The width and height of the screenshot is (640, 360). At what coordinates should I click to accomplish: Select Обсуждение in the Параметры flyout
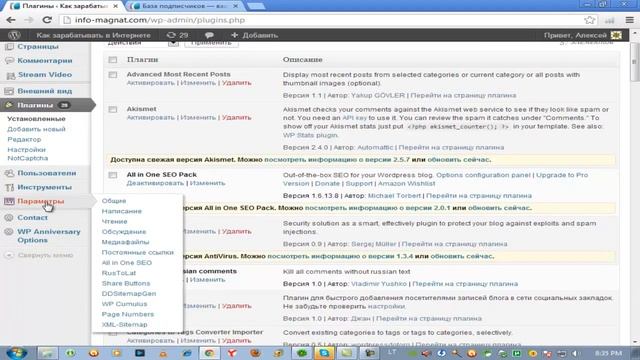pos(124,232)
